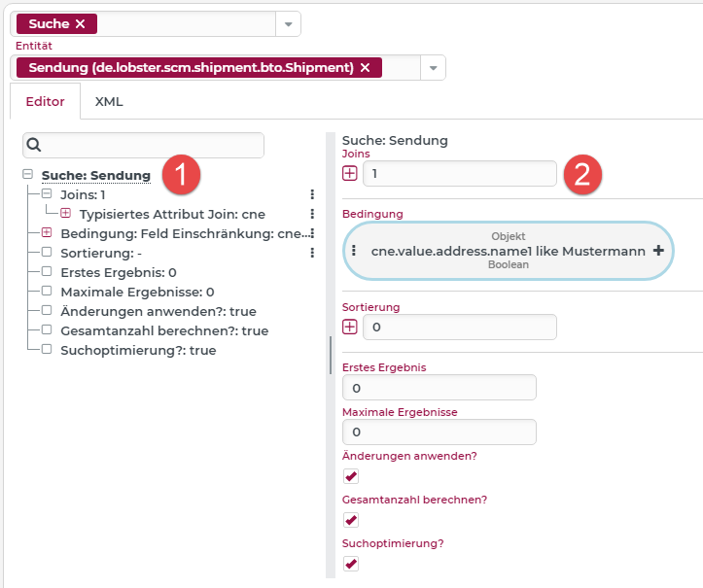Open the three-dot menu for Sortierung row
The height and width of the screenshot is (588, 703).
coord(312,253)
